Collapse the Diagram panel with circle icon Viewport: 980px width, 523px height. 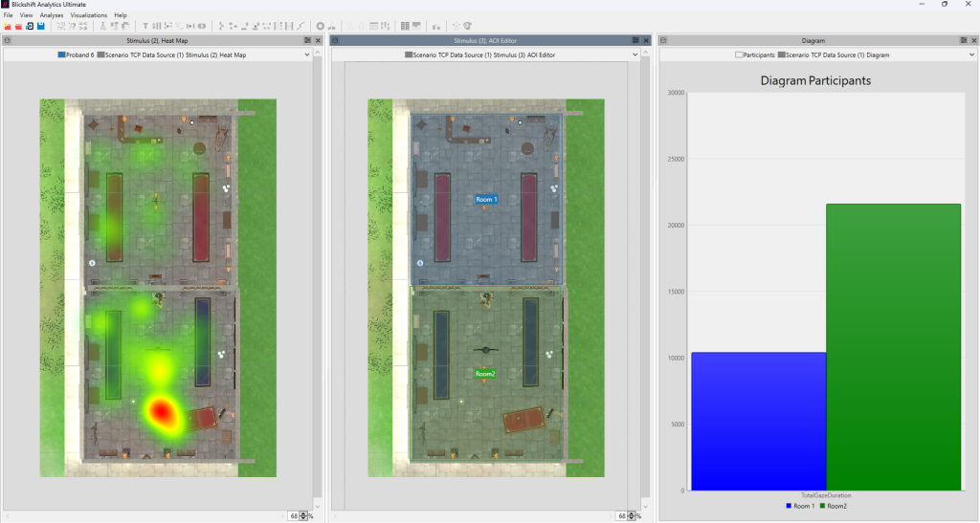pos(663,40)
